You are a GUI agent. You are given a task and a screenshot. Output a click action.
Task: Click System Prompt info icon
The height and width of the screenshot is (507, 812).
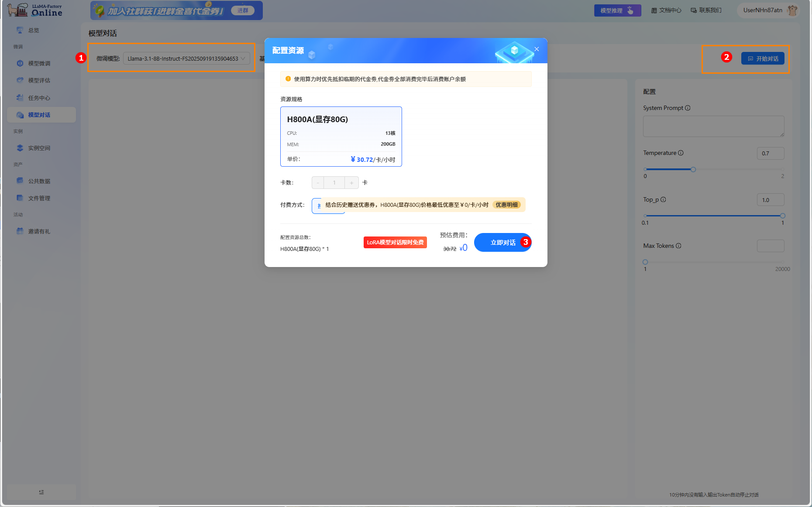point(688,108)
